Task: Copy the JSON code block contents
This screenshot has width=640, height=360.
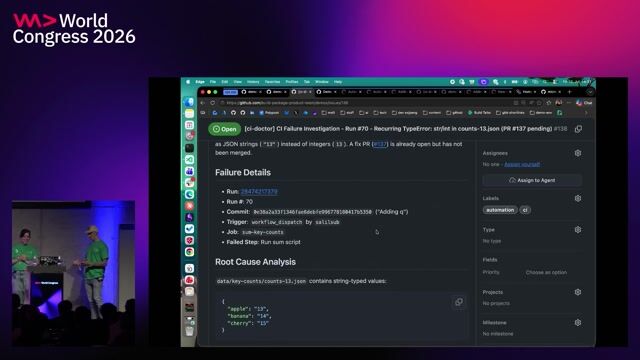Action: tap(459, 302)
